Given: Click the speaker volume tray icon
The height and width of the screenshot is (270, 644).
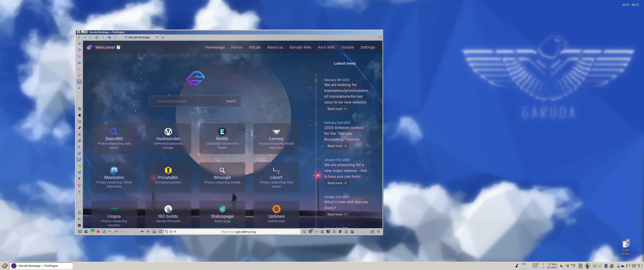Looking at the screenshot, I should (x=600, y=266).
